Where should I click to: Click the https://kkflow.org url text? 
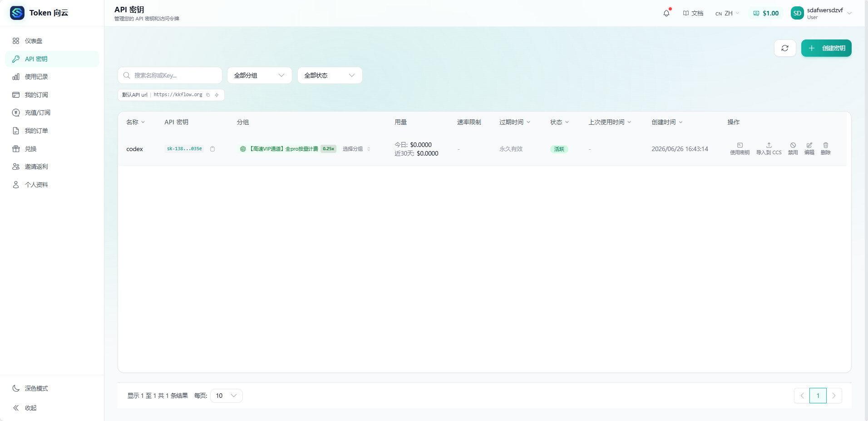[x=178, y=95]
